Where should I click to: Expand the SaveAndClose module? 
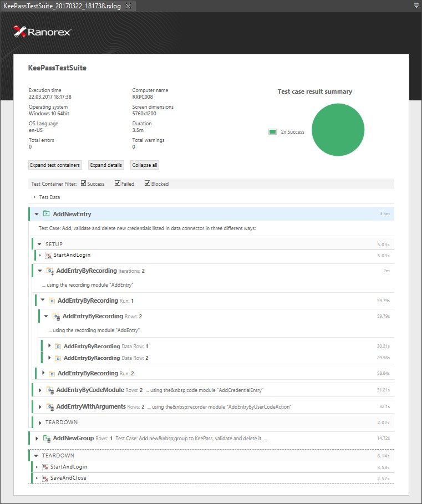pyautogui.click(x=37, y=478)
